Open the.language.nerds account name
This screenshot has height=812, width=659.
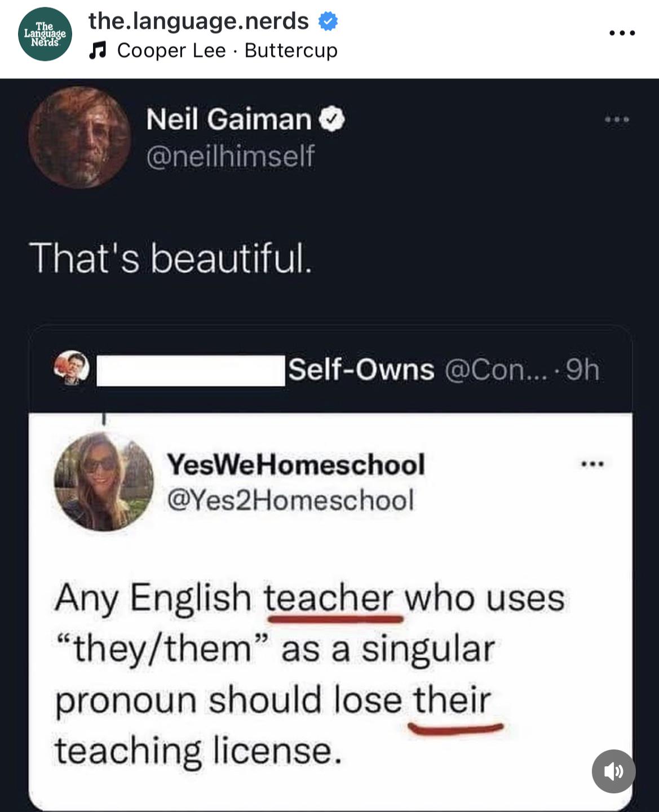(198, 21)
